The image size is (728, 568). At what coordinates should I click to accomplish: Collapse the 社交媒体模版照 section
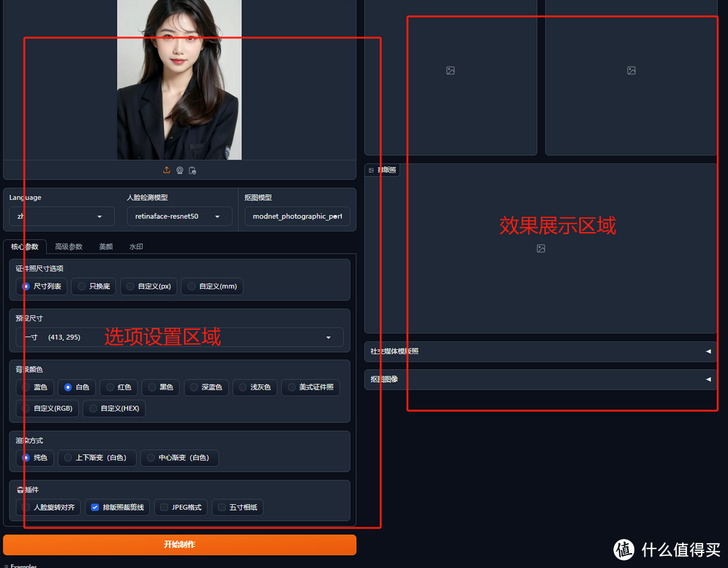pos(707,351)
